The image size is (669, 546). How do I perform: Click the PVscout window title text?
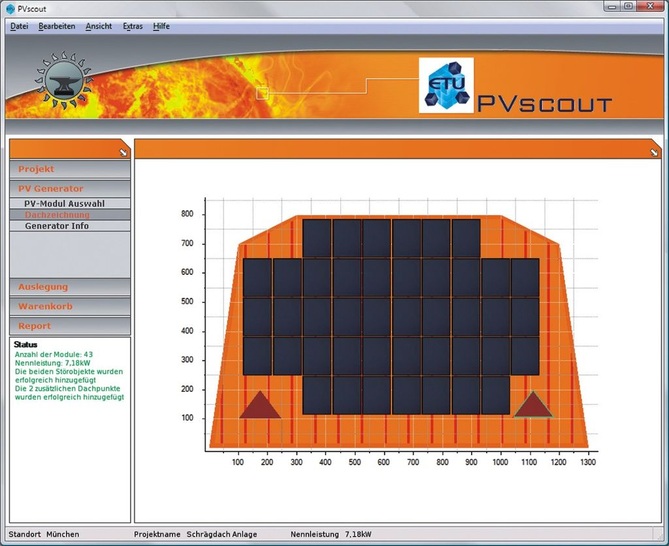(32, 9)
